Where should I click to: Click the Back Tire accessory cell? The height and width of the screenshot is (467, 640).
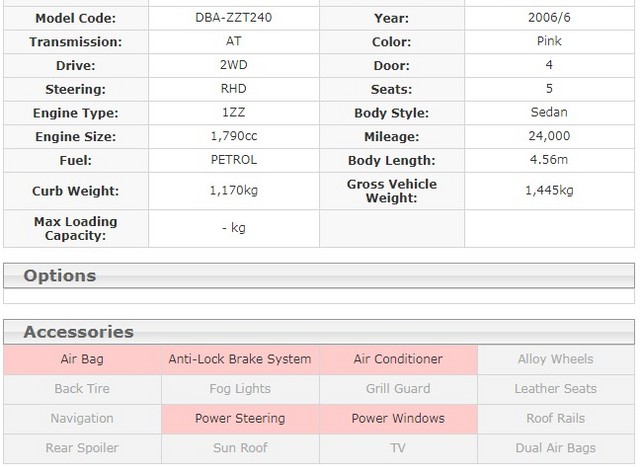tap(82, 389)
